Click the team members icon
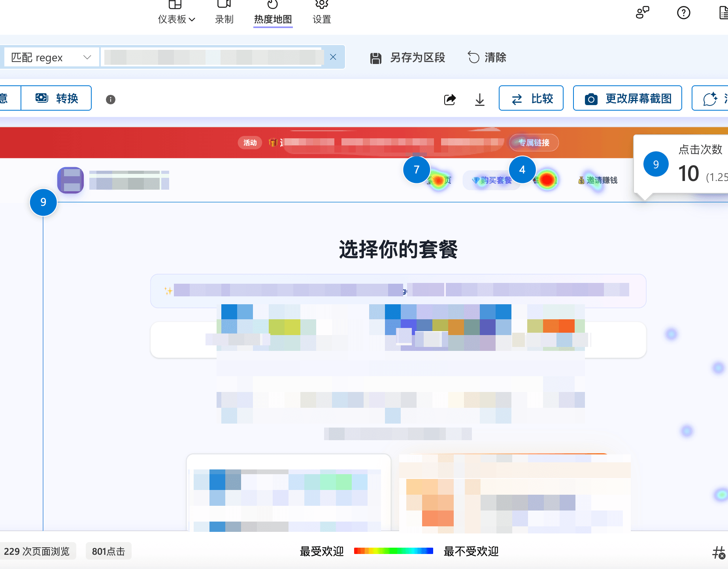The height and width of the screenshot is (569, 728). pos(643,13)
